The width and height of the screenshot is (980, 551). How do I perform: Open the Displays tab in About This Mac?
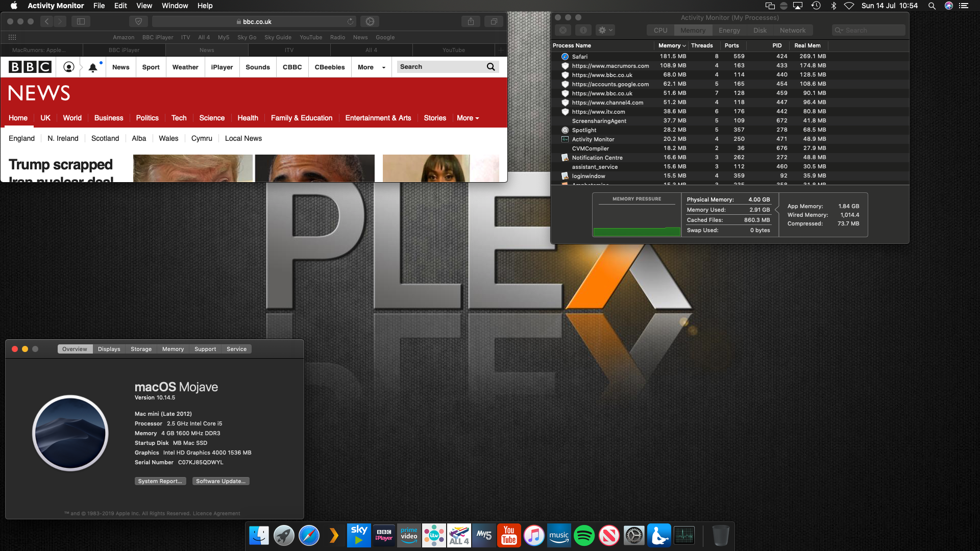click(109, 349)
